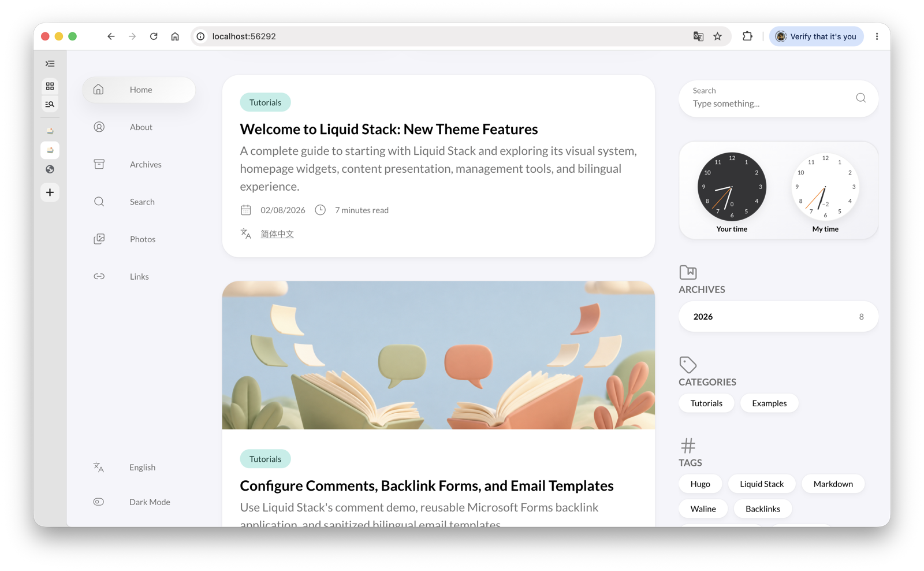Click the Verify that it's you profile button
The width and height of the screenshot is (924, 571).
(816, 36)
